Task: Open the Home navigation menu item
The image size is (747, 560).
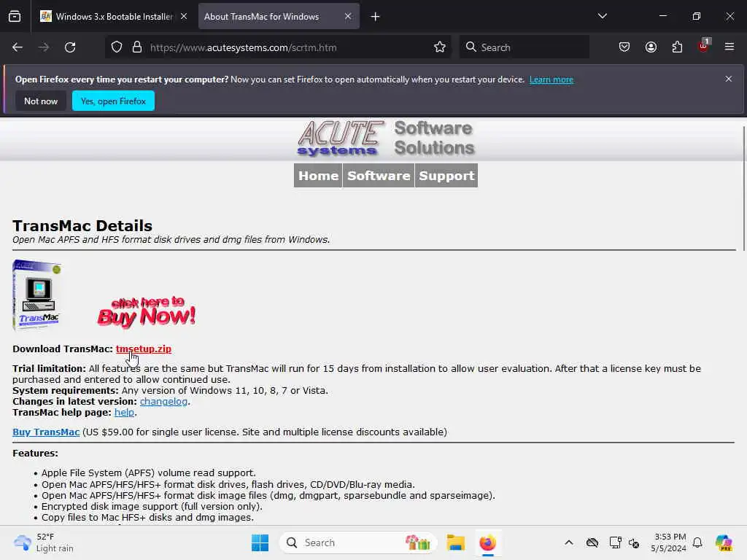Action: (318, 176)
